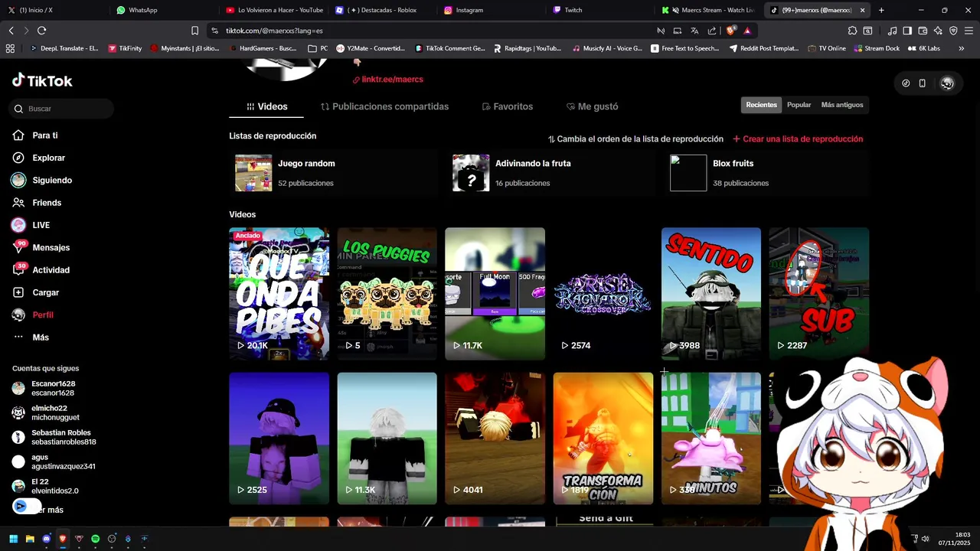Open Brave Wallet icon
The height and width of the screenshot is (551, 980).
923,31
